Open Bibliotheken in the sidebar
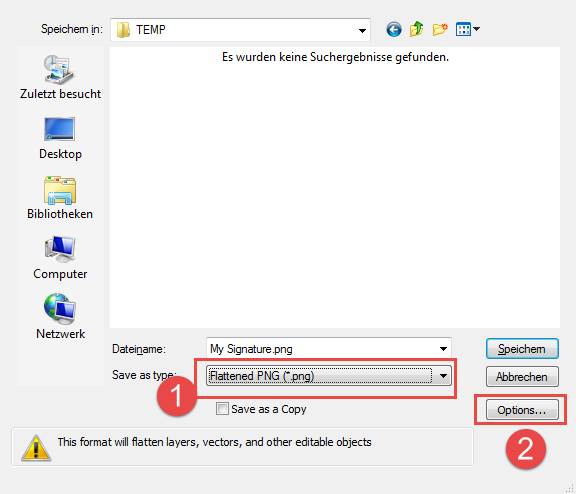 point(60,198)
